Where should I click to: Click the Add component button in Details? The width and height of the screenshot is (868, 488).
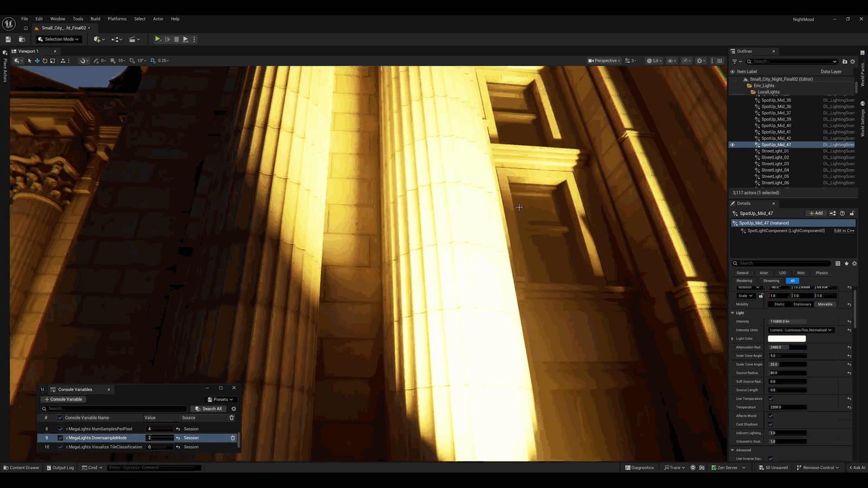click(816, 213)
